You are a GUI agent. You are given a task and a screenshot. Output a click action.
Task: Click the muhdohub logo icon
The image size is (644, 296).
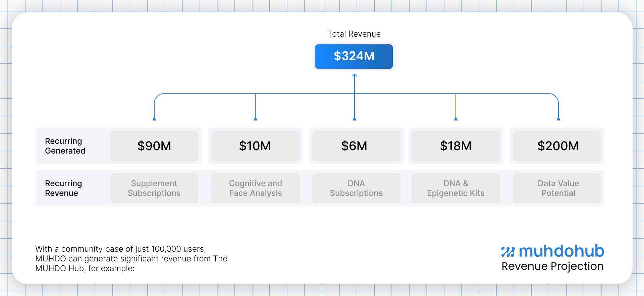click(507, 252)
